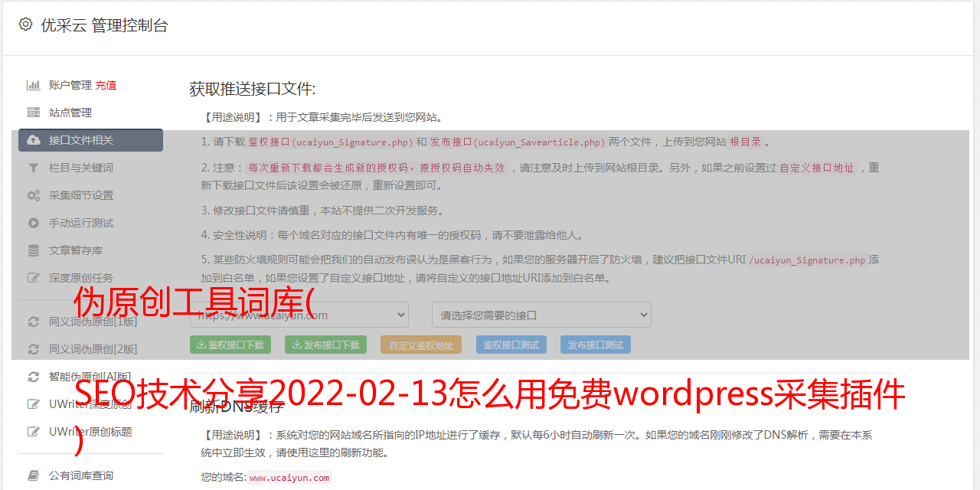
Task: Click the 发布接口测试 button
Action: click(x=596, y=345)
